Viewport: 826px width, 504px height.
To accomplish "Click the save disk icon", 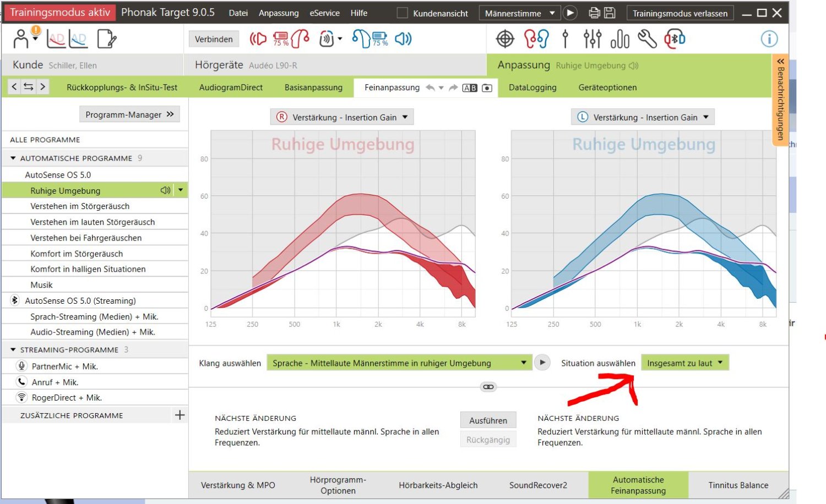I will pos(610,13).
